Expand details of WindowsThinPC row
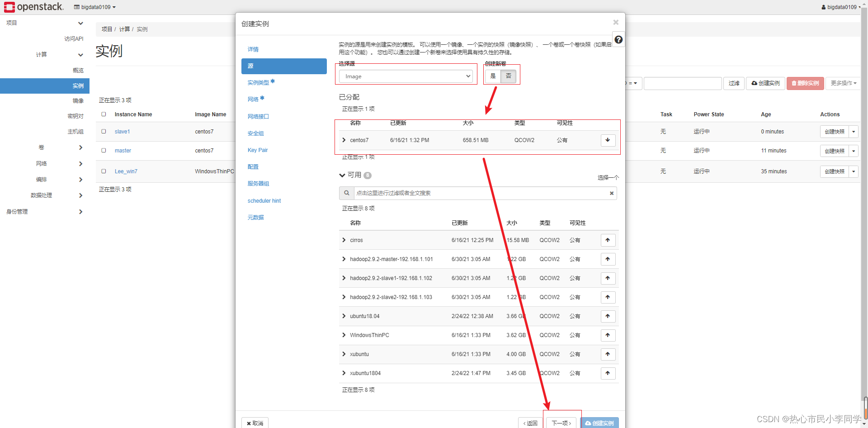868x428 pixels. 344,335
